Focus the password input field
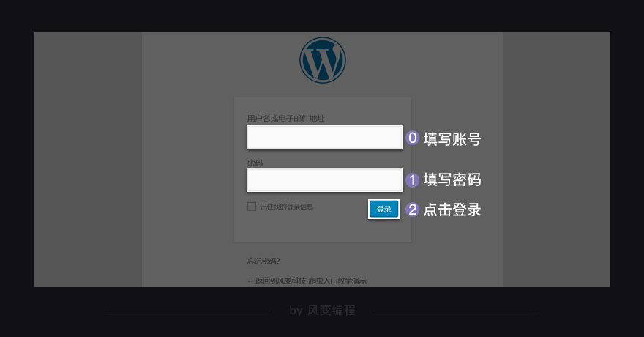 [324, 180]
